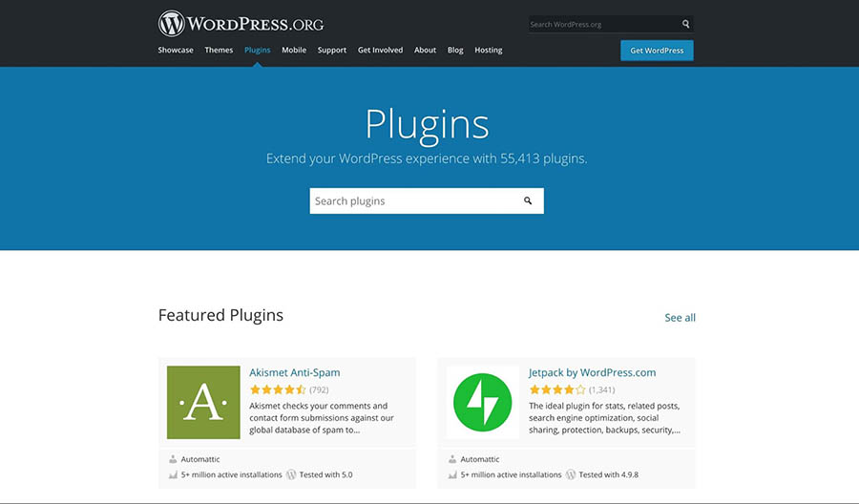Viewport: 859px width, 504px height.
Task: Click the Tested with 4.9.8 text
Action: 609,474
